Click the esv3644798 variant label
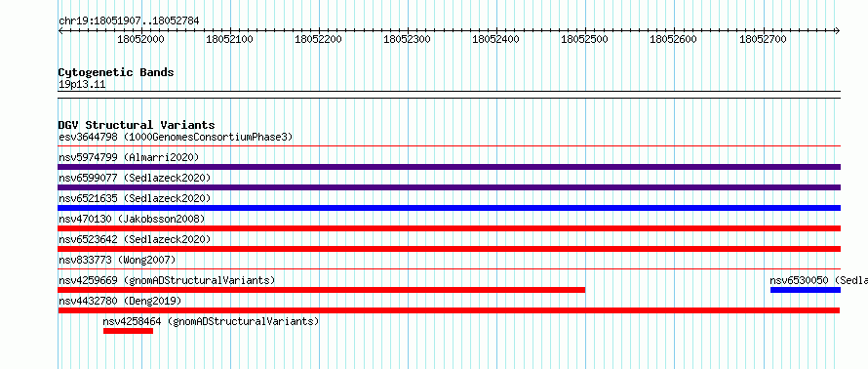This screenshot has height=369, width=868. (x=176, y=137)
